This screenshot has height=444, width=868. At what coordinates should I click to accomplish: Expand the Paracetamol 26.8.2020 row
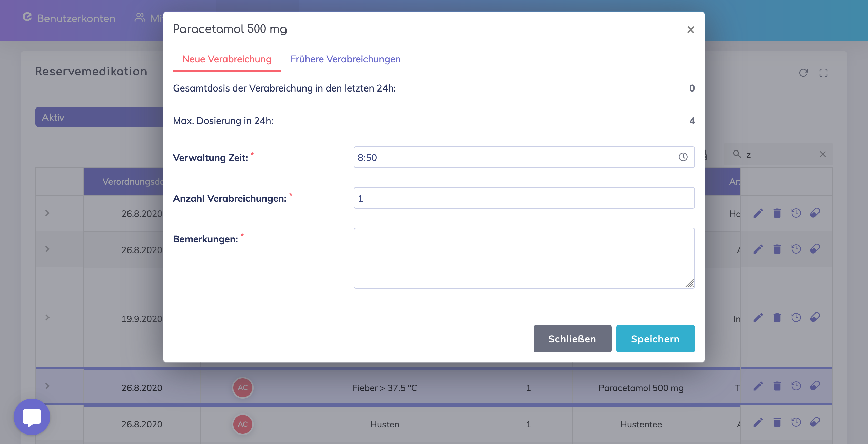click(47, 386)
